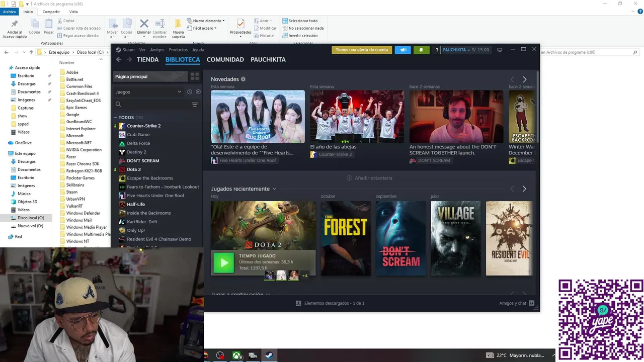Viewport: 644px width, 362px height.
Task: Go forward with Steam forward arrow
Action: pyautogui.click(x=129, y=59)
